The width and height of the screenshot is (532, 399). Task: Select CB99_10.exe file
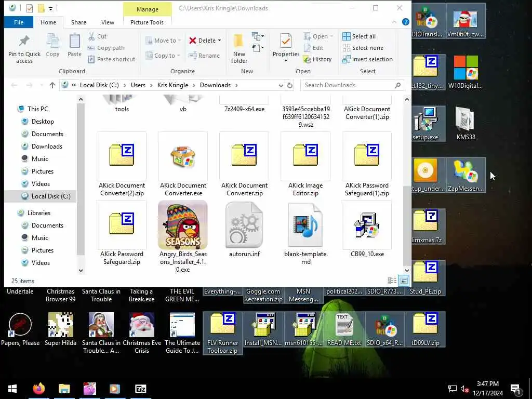click(x=367, y=229)
